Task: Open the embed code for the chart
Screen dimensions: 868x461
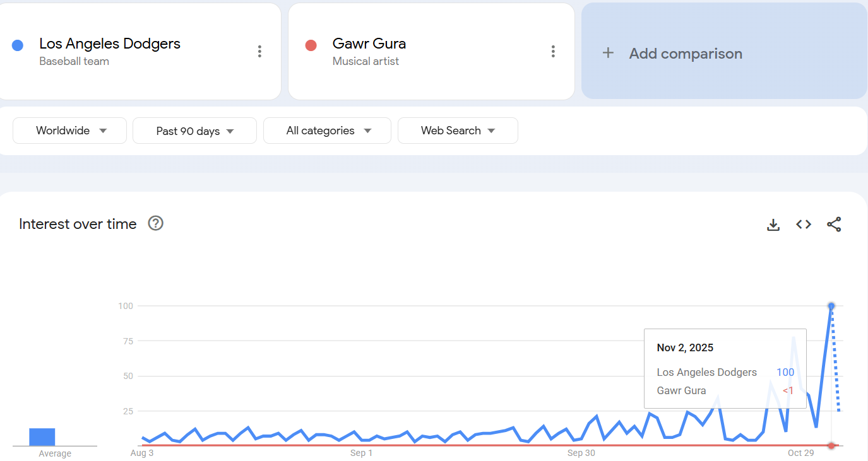Action: tap(804, 225)
